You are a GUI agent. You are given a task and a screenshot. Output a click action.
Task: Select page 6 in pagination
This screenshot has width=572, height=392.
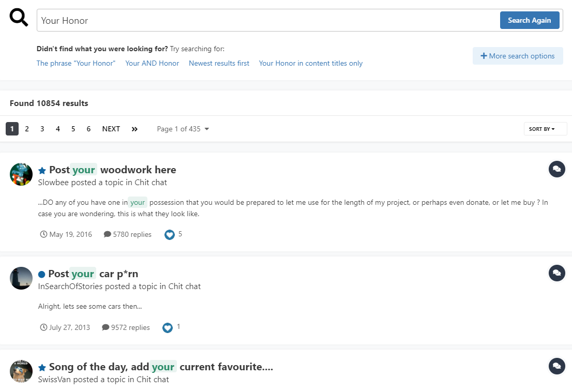pyautogui.click(x=88, y=129)
